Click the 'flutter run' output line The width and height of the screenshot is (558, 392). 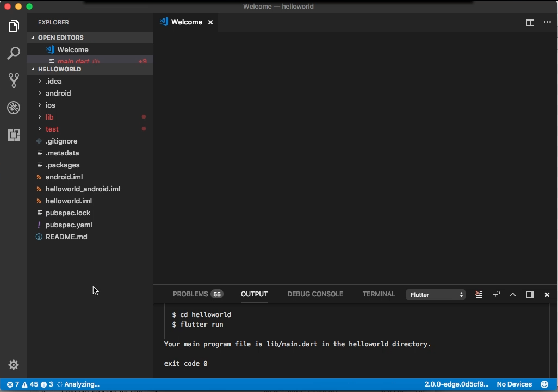197,325
